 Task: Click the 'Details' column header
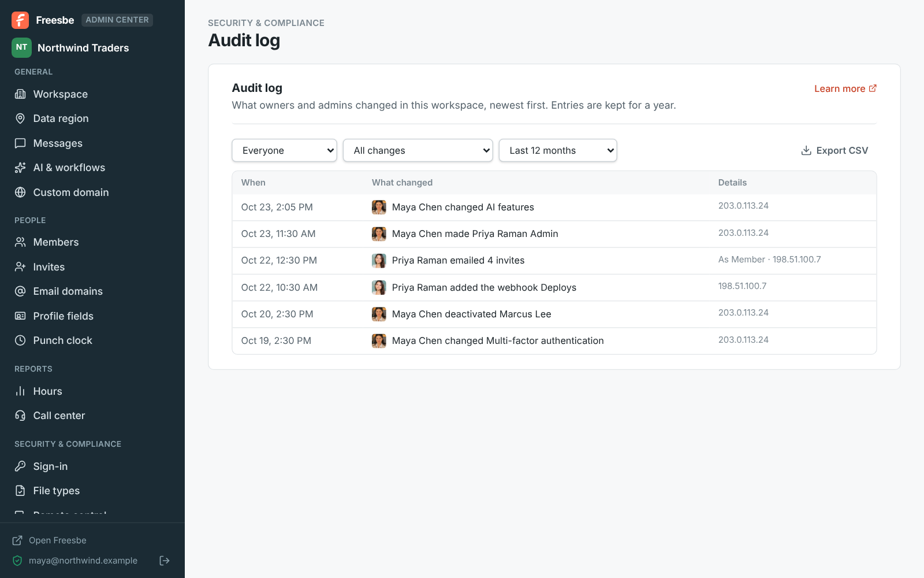pyautogui.click(x=732, y=183)
